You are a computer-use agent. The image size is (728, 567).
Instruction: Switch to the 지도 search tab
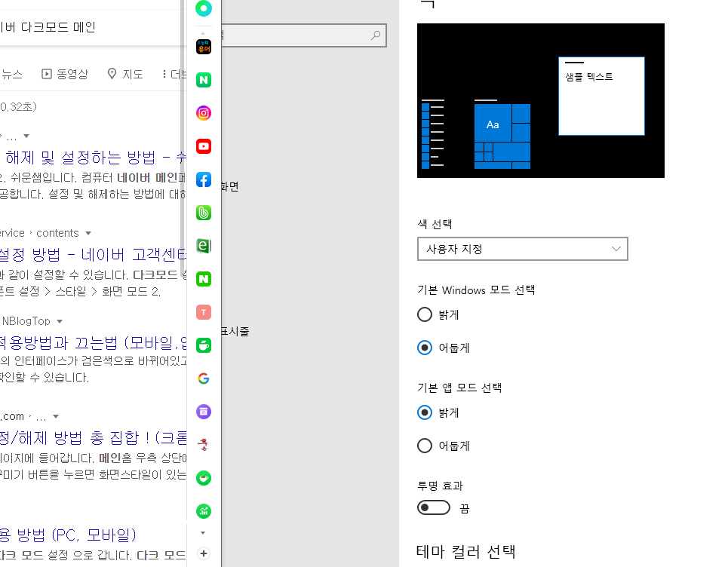[125, 74]
